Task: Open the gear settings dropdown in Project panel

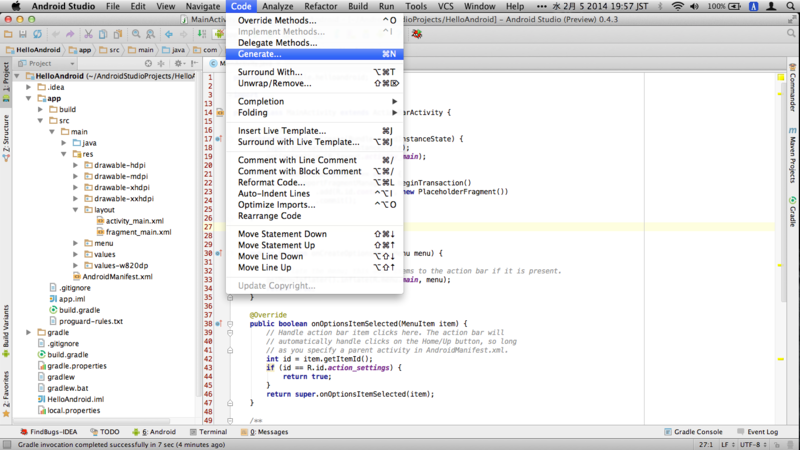Action: pyautogui.click(x=180, y=63)
